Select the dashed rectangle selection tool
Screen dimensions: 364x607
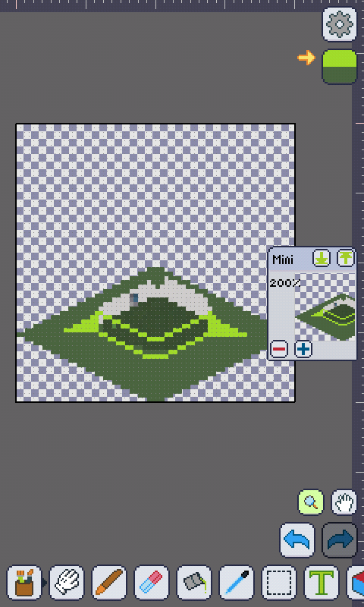[279, 583]
